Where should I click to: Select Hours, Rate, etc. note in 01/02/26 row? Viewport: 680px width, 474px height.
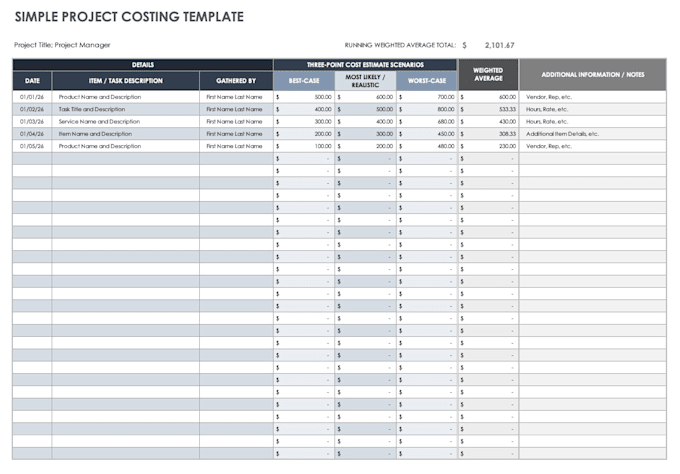pos(593,109)
